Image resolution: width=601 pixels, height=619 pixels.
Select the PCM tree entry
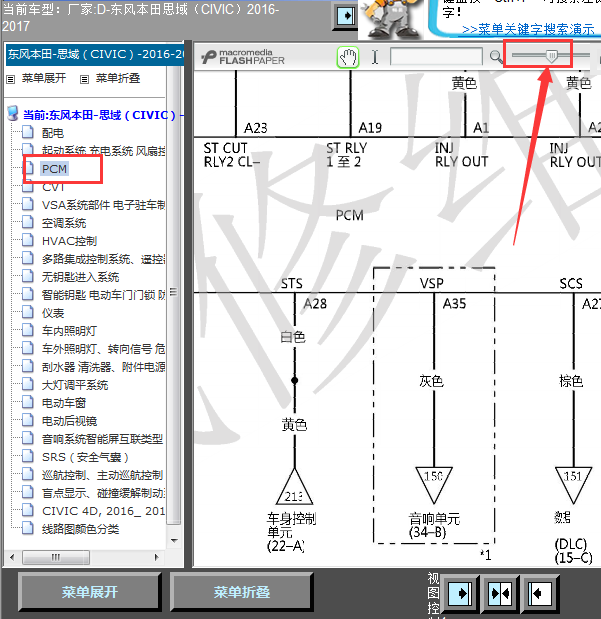[54, 169]
